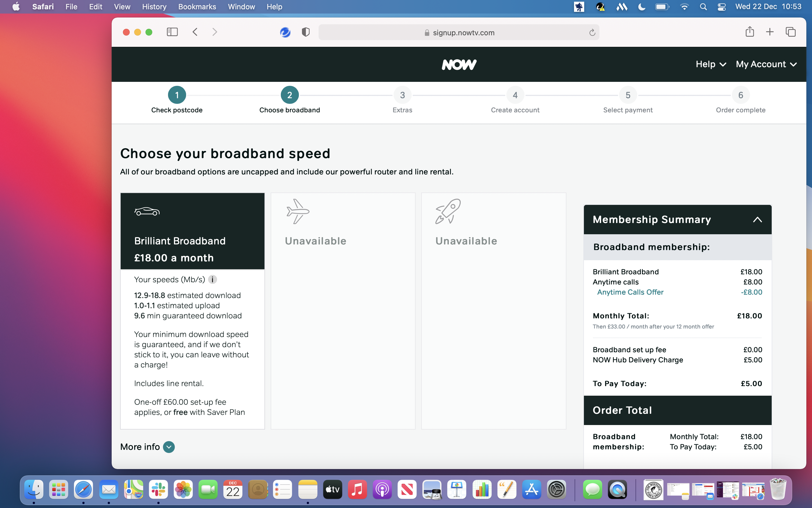Collapse the Membership Summary panel

click(x=757, y=220)
